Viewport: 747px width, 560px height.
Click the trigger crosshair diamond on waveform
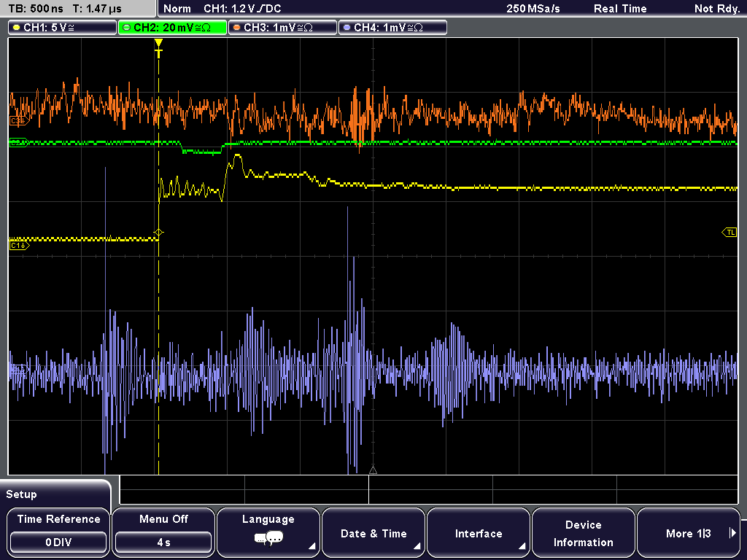click(x=158, y=233)
